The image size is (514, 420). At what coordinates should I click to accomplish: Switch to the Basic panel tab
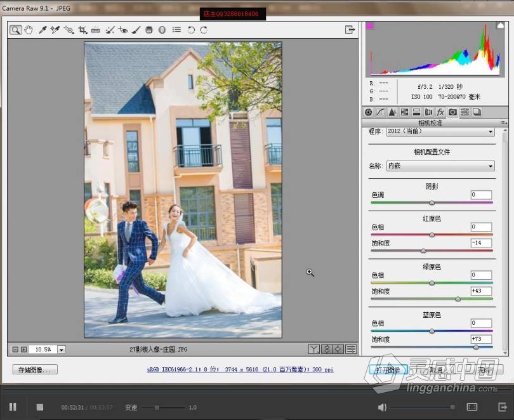click(x=368, y=112)
